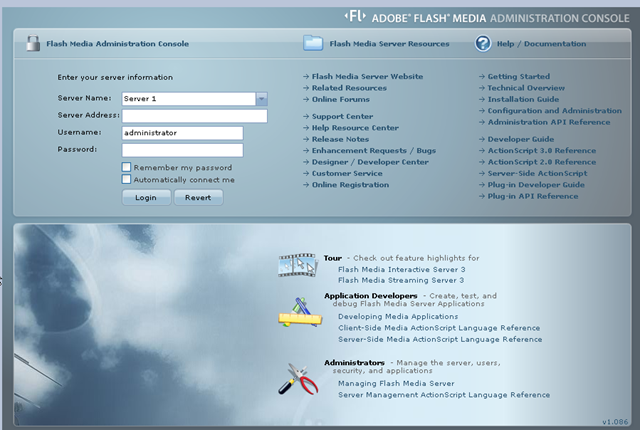Click the Server Name field showing Server 1
The image size is (640, 430).
[x=189, y=99]
